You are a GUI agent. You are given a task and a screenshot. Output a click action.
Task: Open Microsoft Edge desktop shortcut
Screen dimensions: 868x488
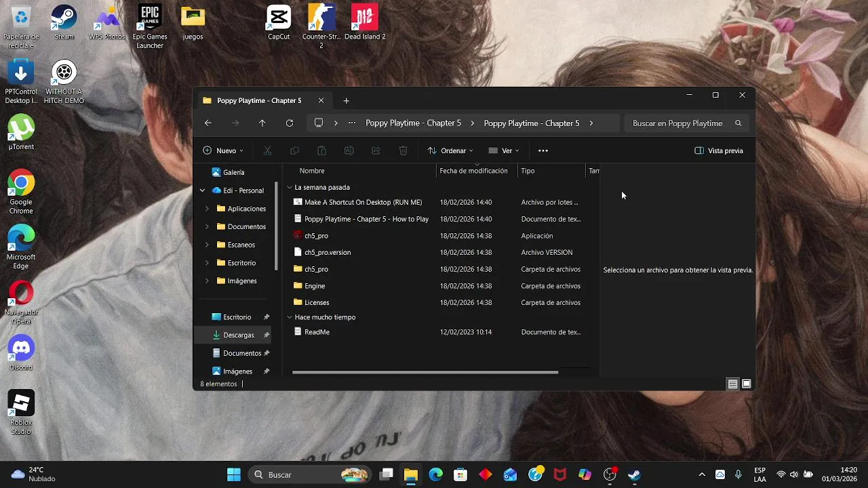click(x=21, y=247)
